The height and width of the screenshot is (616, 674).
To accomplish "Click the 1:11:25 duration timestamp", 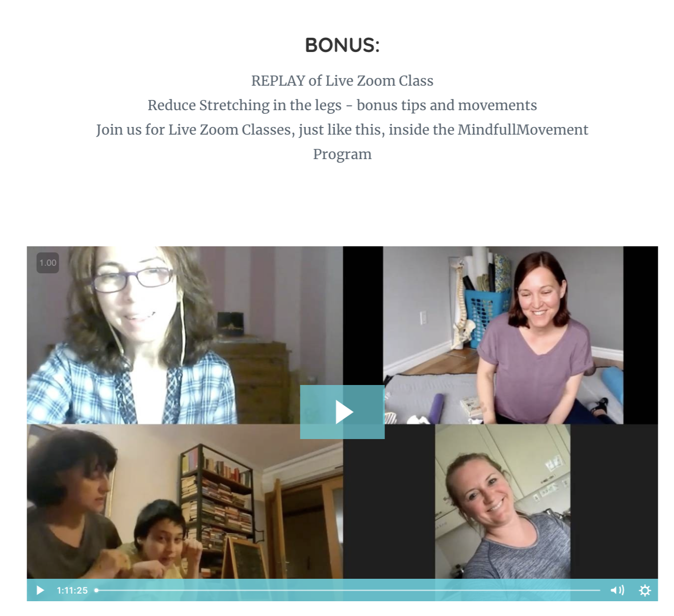I will (72, 590).
